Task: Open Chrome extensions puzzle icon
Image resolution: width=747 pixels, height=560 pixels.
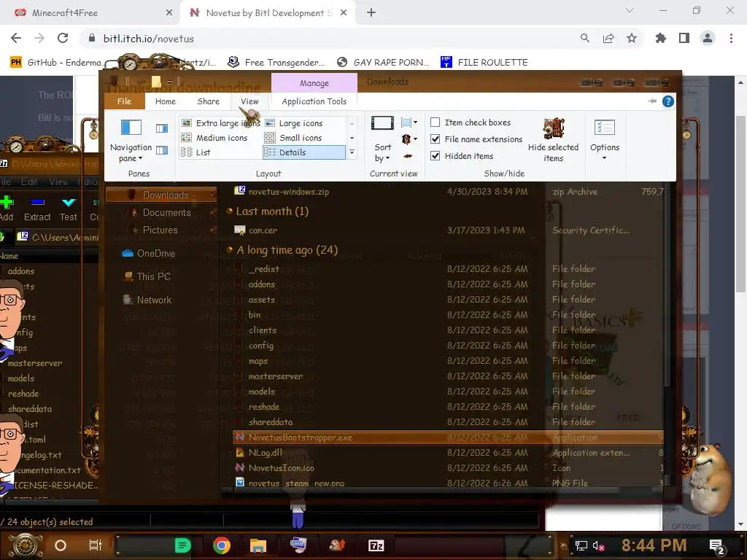Action: (x=661, y=39)
